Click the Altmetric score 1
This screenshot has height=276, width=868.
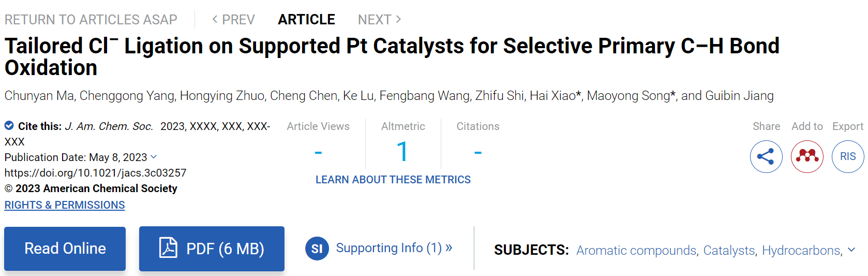(x=402, y=152)
